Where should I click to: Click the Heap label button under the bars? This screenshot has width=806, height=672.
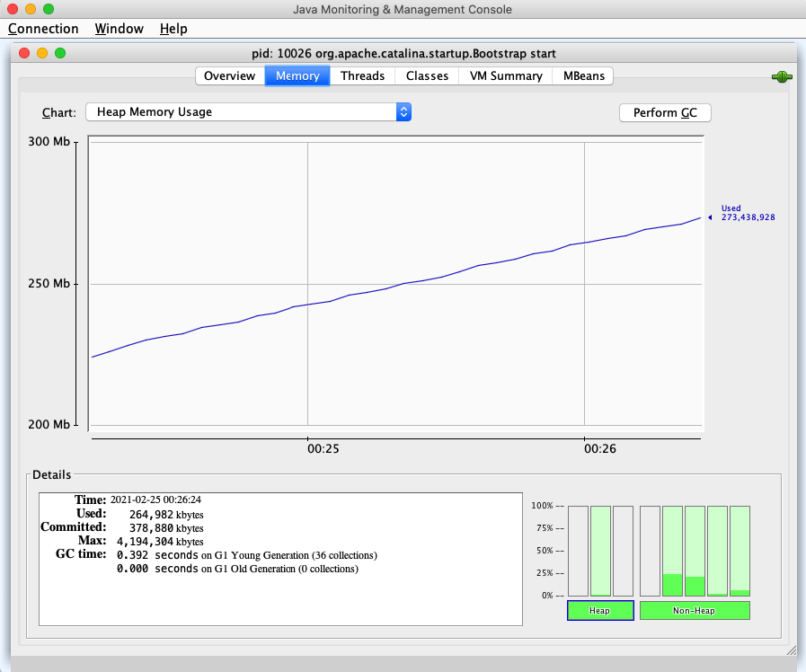[600, 611]
